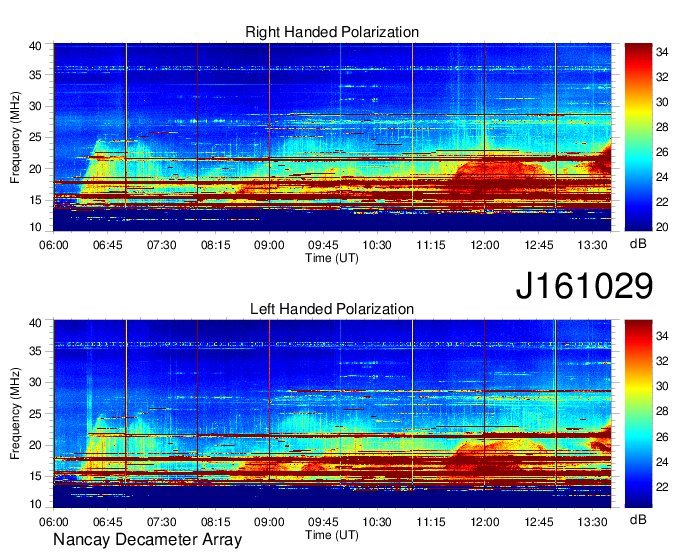Click the 09:00 time tick of the Right Handed plot
This screenshot has width=680, height=552.
click(269, 245)
